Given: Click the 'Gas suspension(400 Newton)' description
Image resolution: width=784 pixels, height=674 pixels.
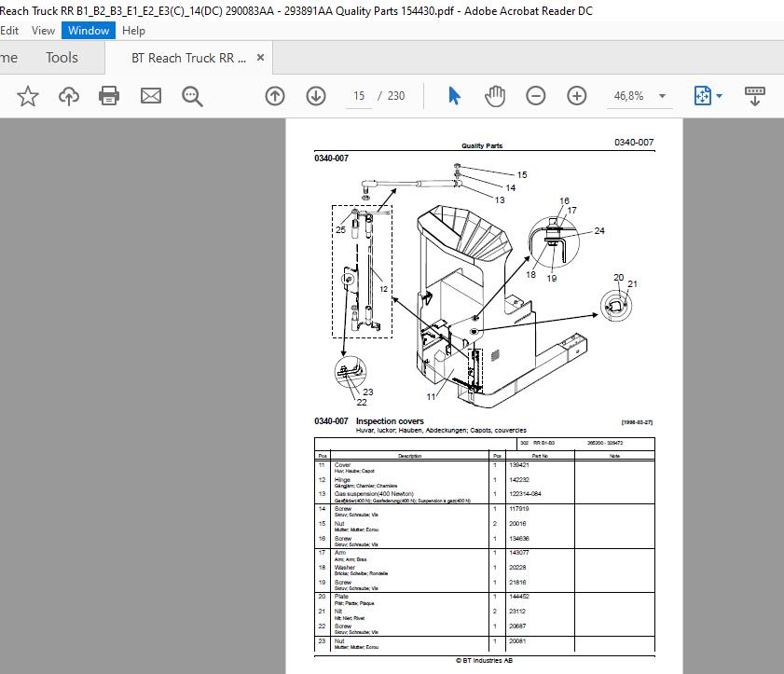Looking at the screenshot, I should pyautogui.click(x=374, y=494).
